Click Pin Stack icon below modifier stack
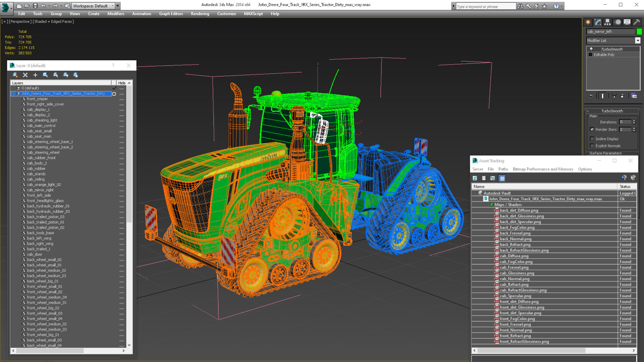644x362 pixels. tap(591, 96)
